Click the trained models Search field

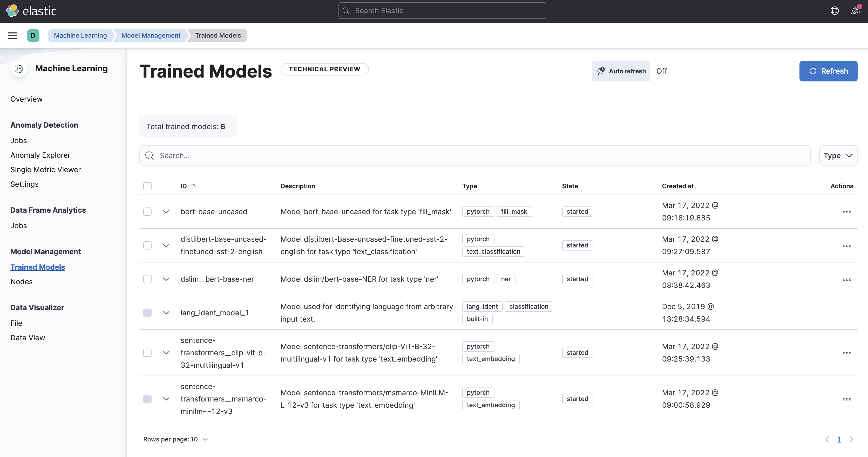(x=474, y=156)
